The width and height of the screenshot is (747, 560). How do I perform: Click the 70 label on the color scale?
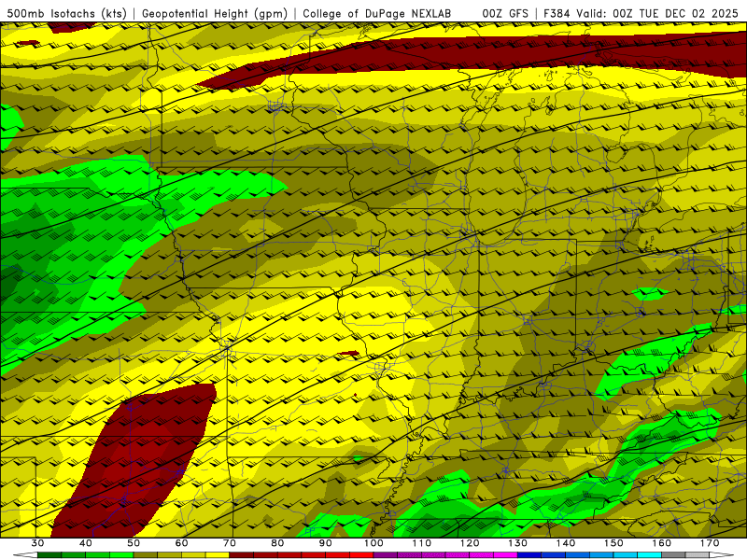click(230, 543)
